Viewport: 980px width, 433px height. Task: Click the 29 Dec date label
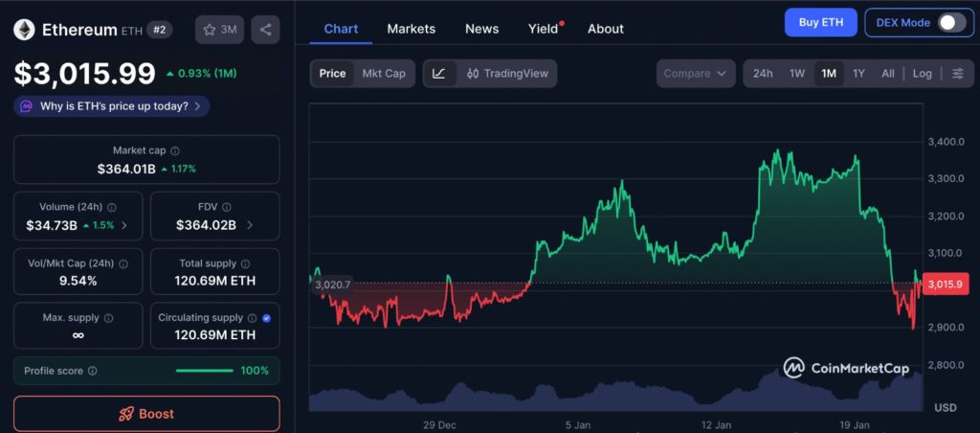click(439, 425)
